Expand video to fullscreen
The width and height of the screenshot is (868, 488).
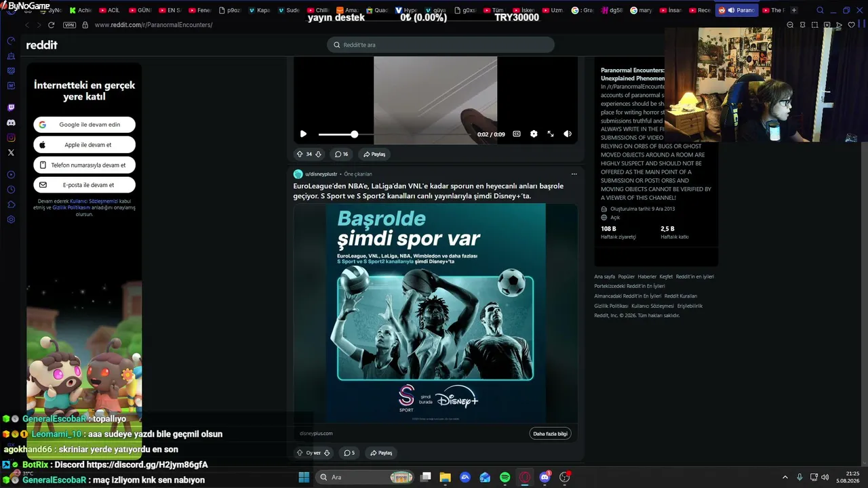(551, 134)
